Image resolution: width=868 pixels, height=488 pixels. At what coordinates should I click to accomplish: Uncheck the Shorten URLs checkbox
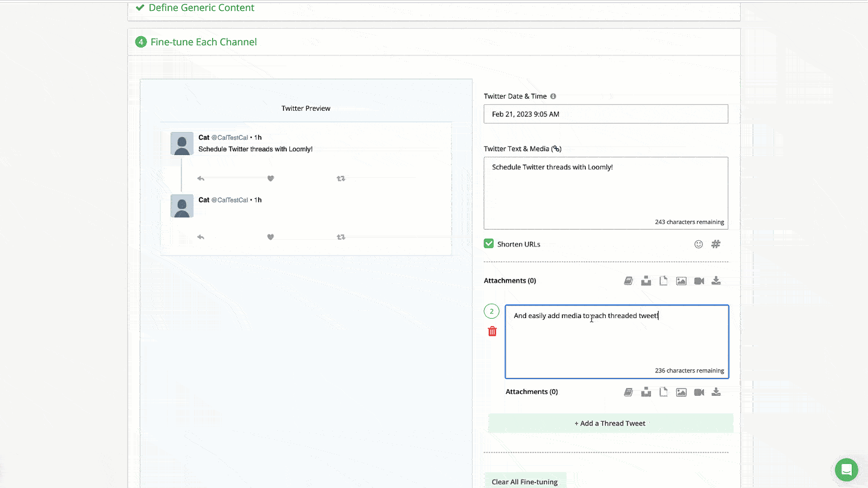[x=489, y=244]
